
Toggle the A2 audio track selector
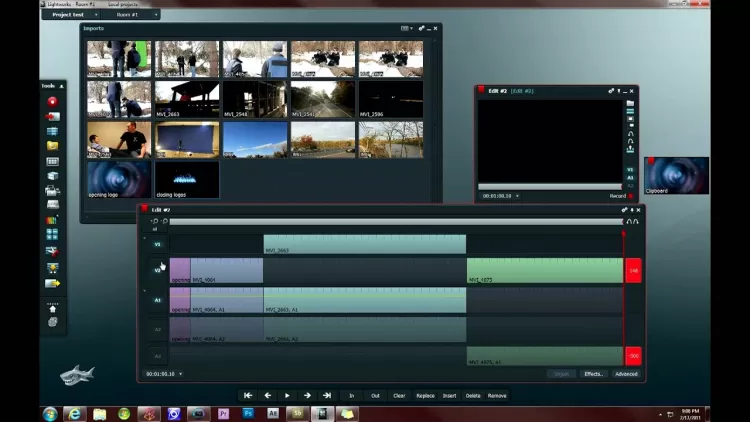[x=157, y=329]
